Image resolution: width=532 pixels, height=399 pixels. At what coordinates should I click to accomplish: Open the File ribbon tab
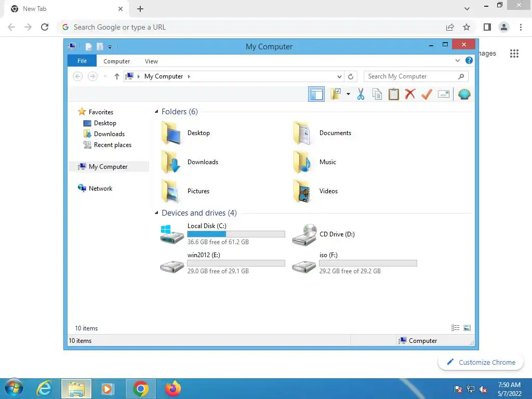(82, 61)
